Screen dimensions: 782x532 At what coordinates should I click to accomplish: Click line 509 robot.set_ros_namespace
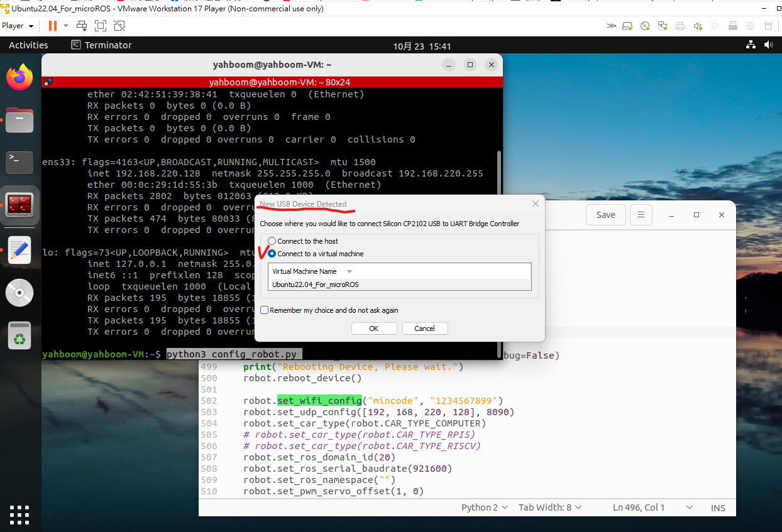point(319,480)
